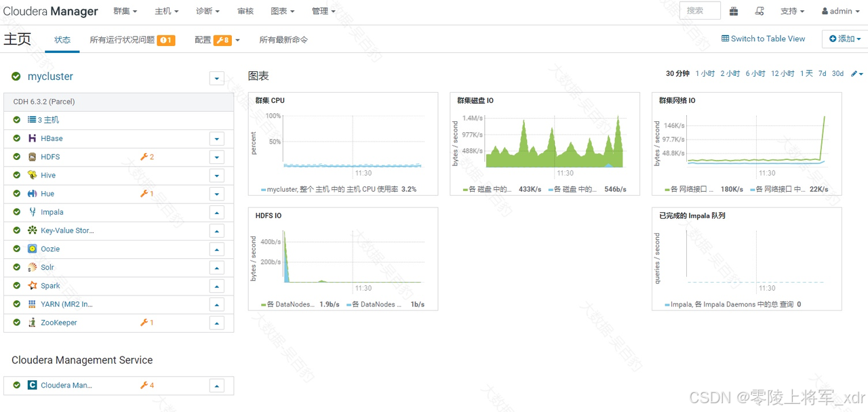Click the Hue service icon

coord(32,193)
